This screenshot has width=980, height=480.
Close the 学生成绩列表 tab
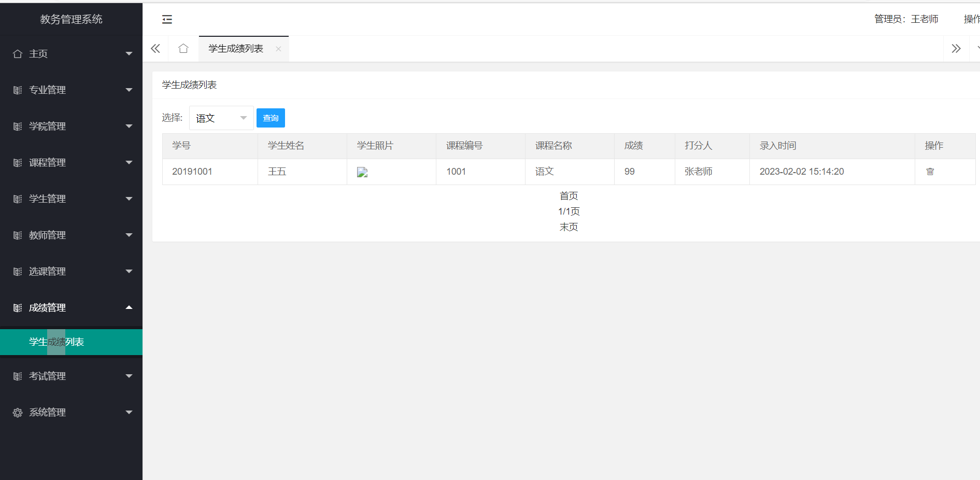278,49
